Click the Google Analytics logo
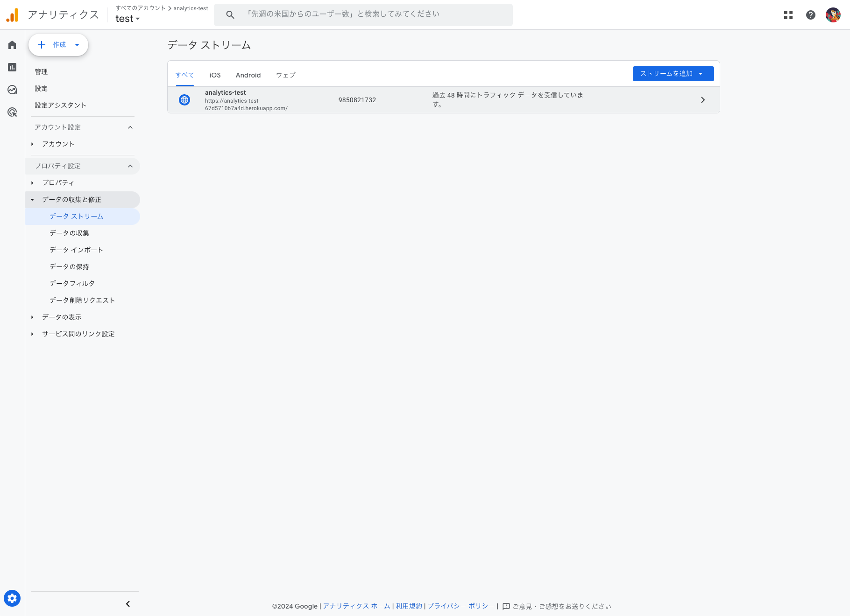 [13, 14]
